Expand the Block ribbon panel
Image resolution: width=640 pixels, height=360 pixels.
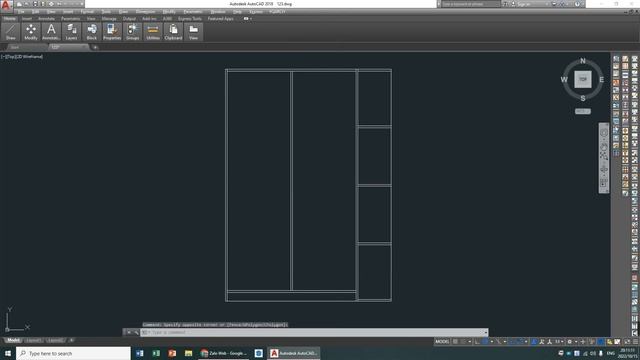pyautogui.click(x=92, y=32)
